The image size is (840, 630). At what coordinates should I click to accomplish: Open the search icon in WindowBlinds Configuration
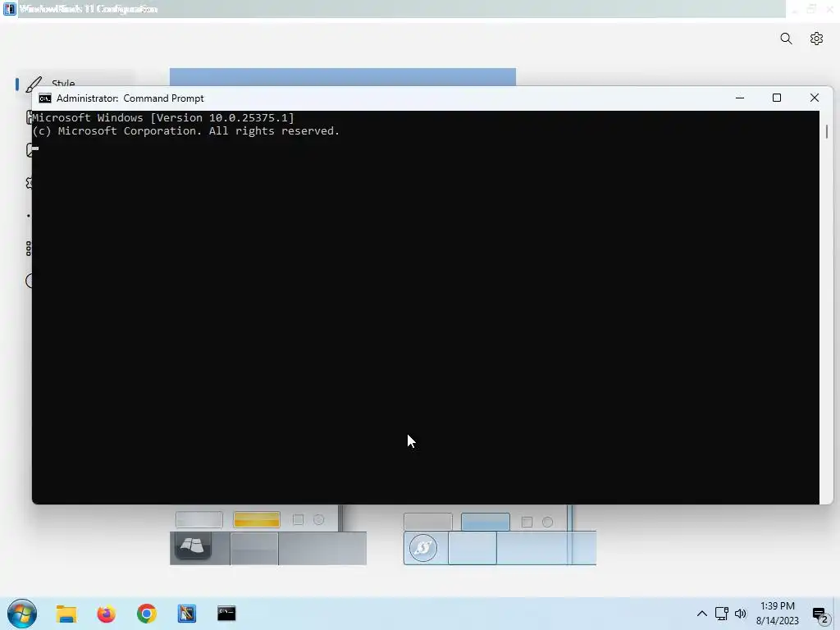click(x=786, y=39)
